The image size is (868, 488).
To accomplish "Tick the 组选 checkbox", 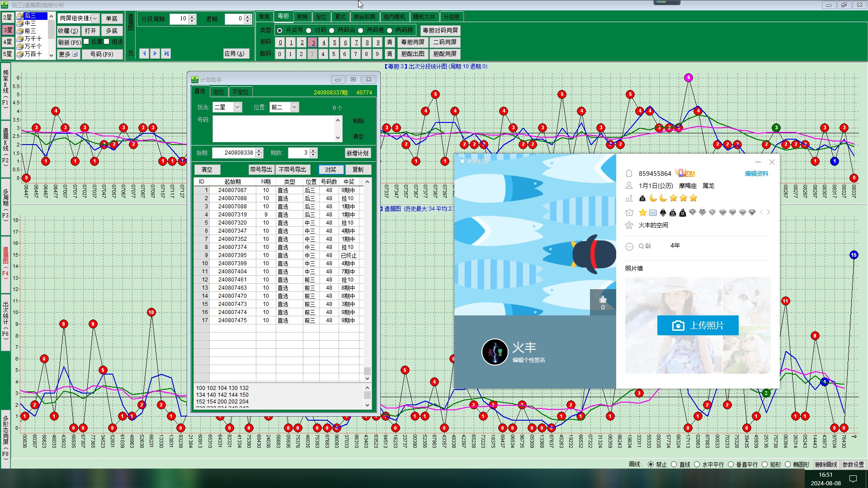I will point(107,42).
